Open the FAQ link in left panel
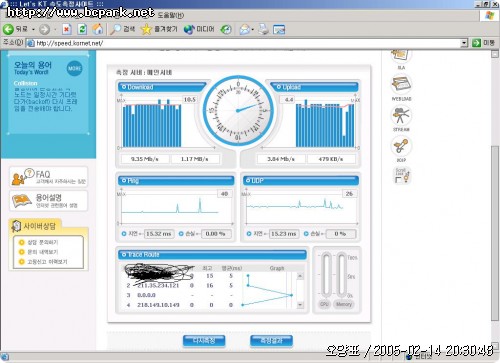The height and width of the screenshot is (363, 500). click(49, 177)
